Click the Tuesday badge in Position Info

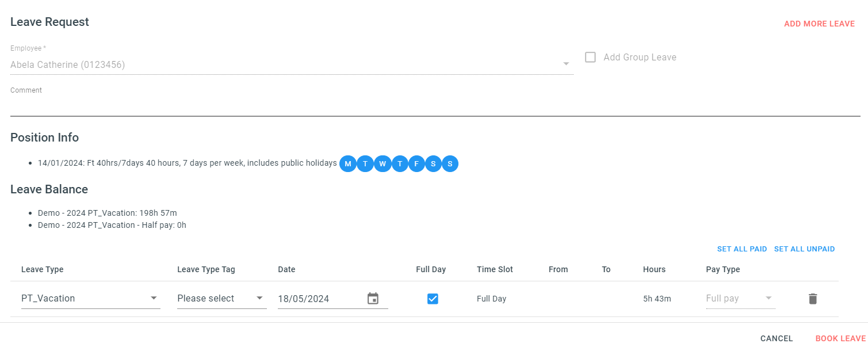[365, 163]
